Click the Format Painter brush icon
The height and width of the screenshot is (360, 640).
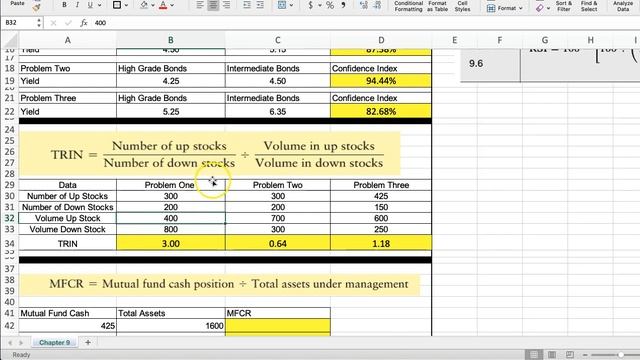point(37,7)
